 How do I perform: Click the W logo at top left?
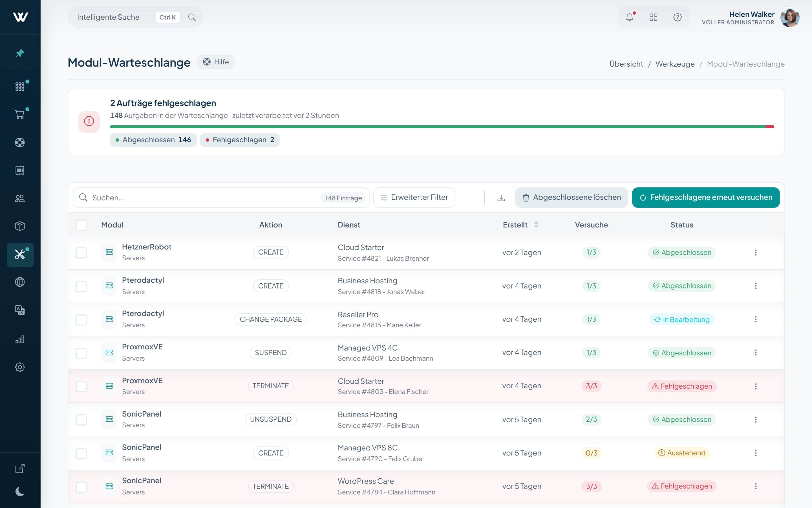tap(20, 17)
